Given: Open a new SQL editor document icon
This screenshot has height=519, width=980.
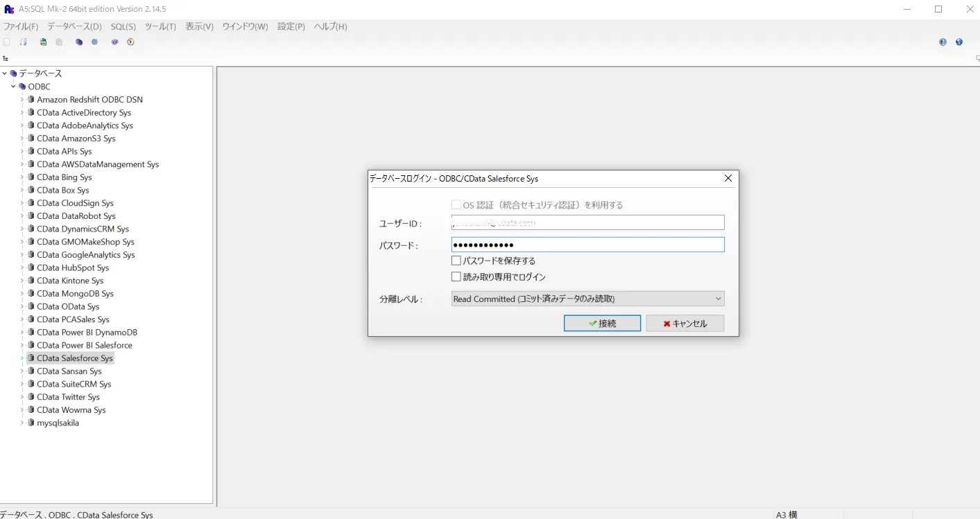Looking at the screenshot, I should click(x=6, y=42).
